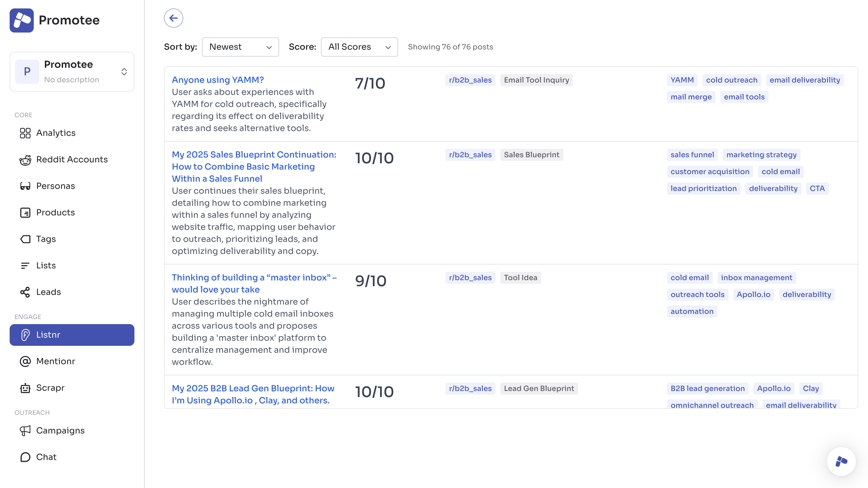Open the floating Promotee widget button
Screen dimensions: 868x488
[841, 461]
